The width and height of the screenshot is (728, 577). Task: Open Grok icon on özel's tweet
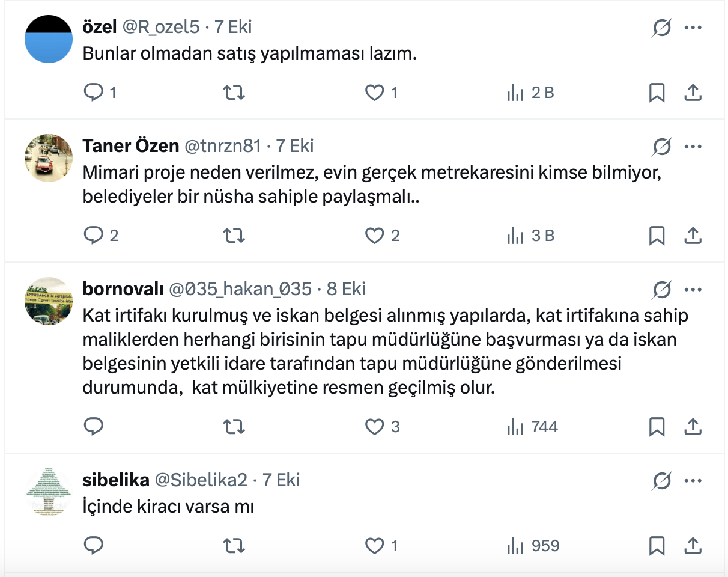coord(661,28)
